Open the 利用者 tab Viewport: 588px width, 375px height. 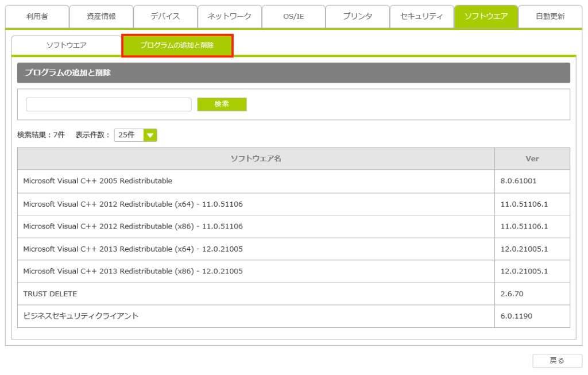[37, 17]
